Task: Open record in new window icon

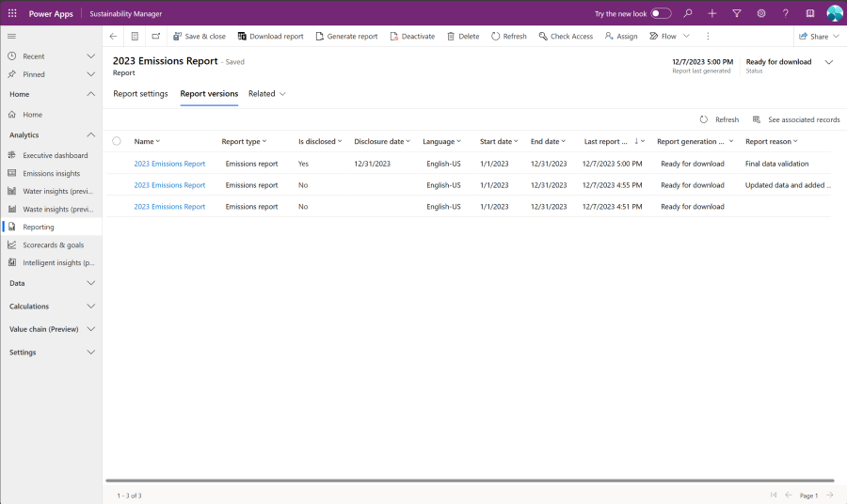Action: [x=155, y=37]
